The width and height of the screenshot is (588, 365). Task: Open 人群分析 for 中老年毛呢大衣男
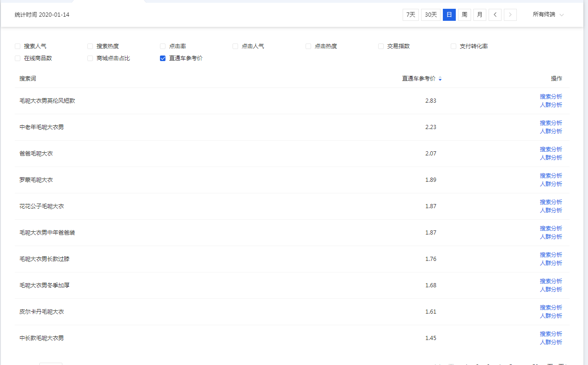(551, 131)
